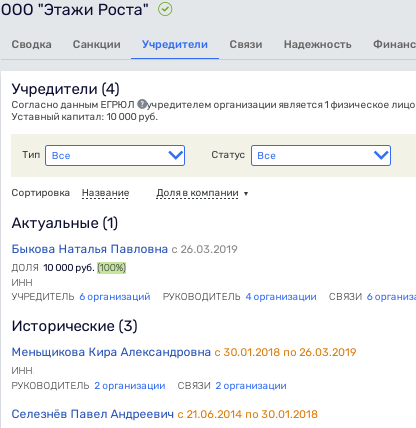Switch to the Санкции tab
The height and width of the screenshot is (428, 416).
[x=97, y=44]
